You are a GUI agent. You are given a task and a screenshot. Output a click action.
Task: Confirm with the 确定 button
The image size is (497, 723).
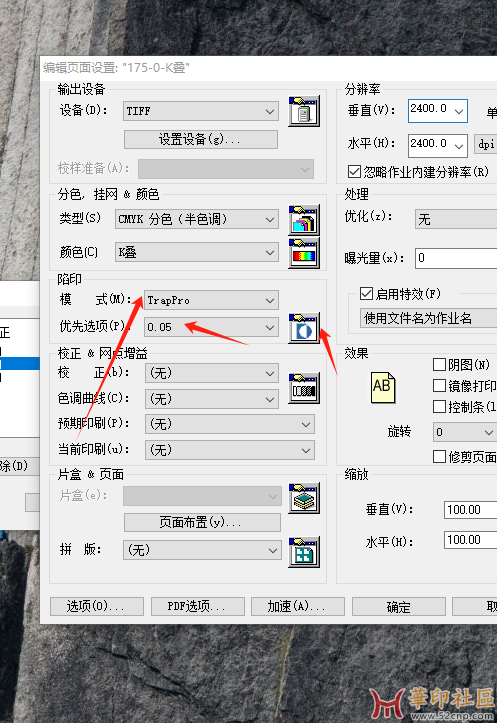(399, 606)
